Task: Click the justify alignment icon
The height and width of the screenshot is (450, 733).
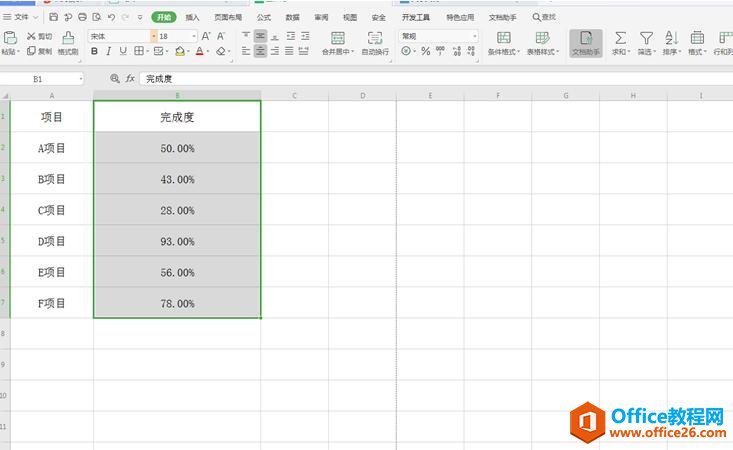Action: (x=289, y=51)
